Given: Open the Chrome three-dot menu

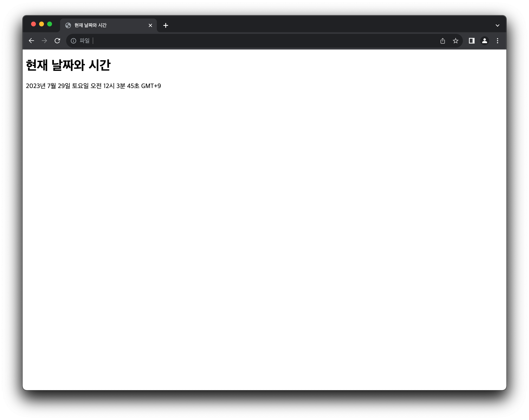Looking at the screenshot, I should (x=497, y=41).
